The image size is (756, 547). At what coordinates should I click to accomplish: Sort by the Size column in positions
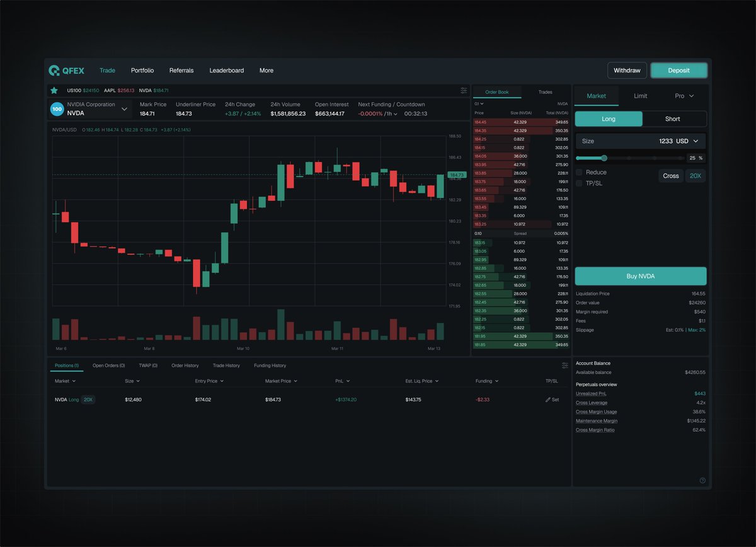[132, 381]
